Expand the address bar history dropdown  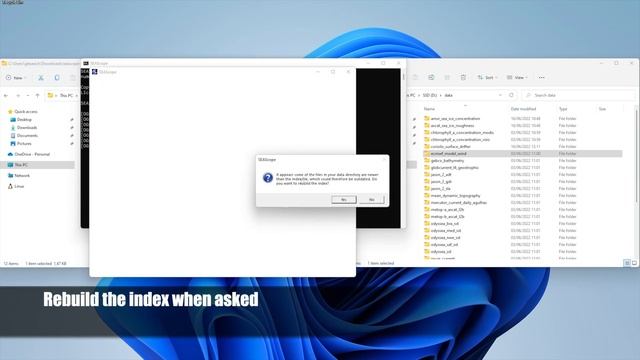(x=500, y=95)
